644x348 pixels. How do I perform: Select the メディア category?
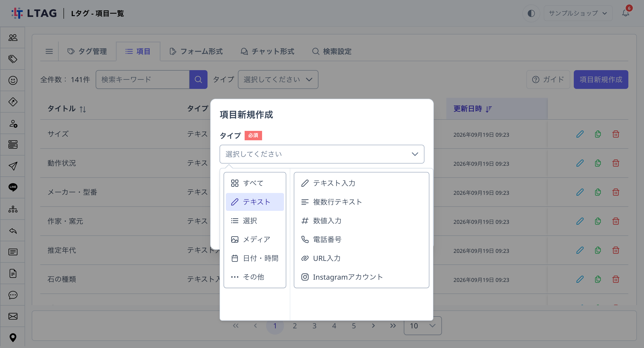(255, 239)
